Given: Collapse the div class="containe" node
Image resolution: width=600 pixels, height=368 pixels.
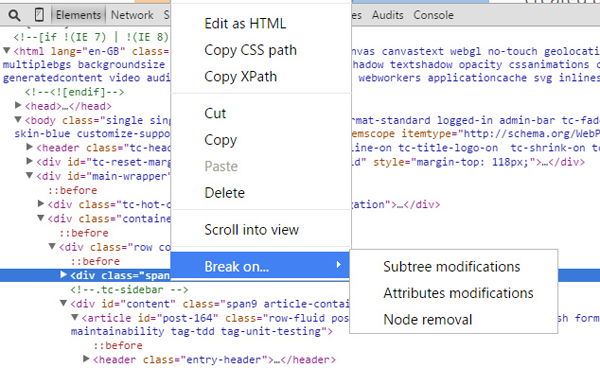Looking at the screenshot, I should (41, 218).
